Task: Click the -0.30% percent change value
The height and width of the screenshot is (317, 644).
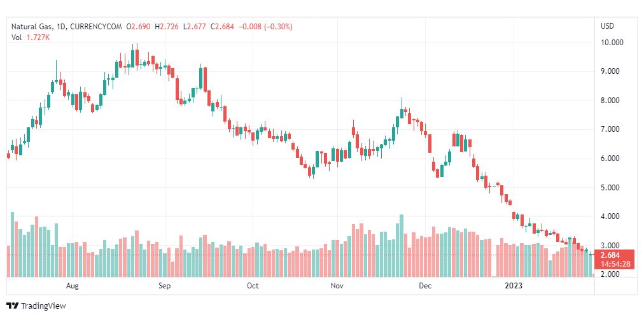Action: pos(279,27)
